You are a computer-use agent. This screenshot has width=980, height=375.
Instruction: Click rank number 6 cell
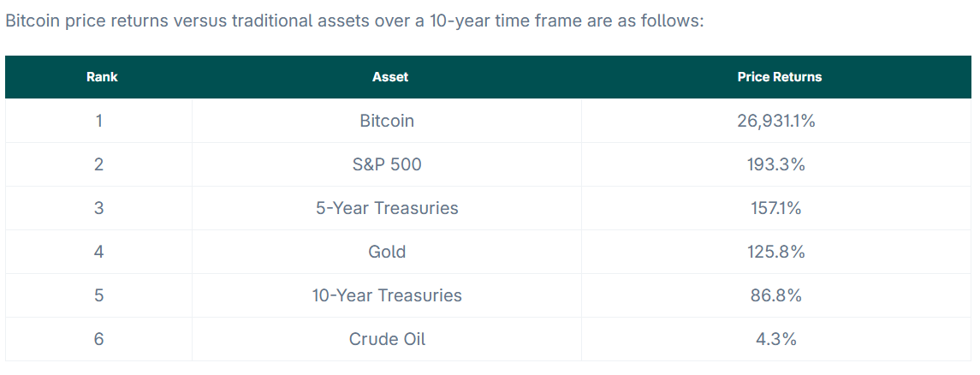[98, 339]
